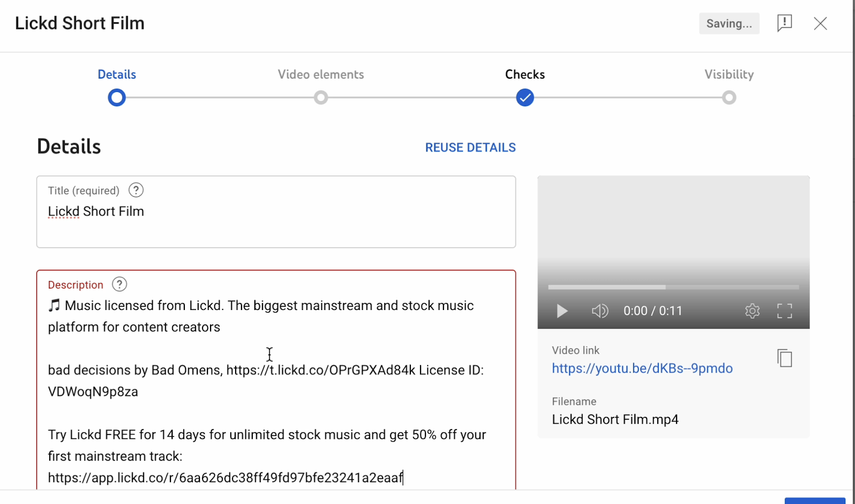Click the License ID text VDWoqN9p8za
855x504 pixels.
click(x=93, y=392)
